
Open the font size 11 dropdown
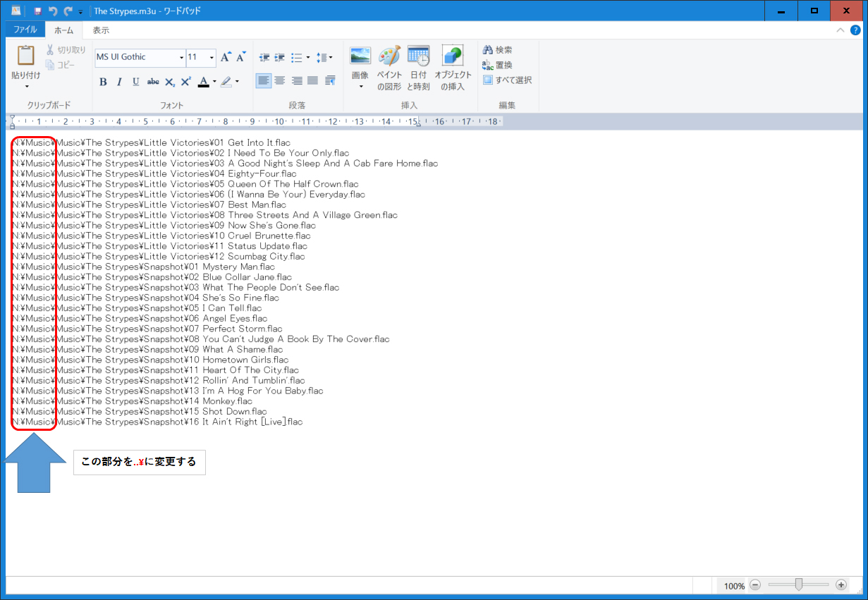click(x=212, y=58)
